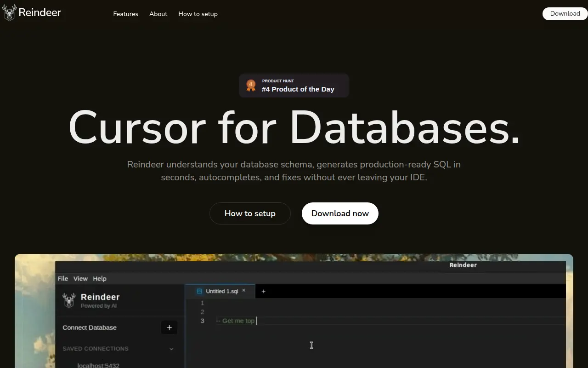This screenshot has width=588, height=368.
Task: Click the localhost:5432 saved connection
Action: tap(98, 365)
